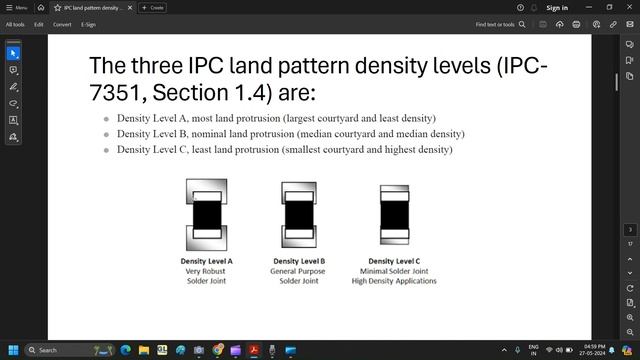Image resolution: width=640 pixels, height=360 pixels.
Task: Click the 'Density Level C' caption text
Action: 394,261
